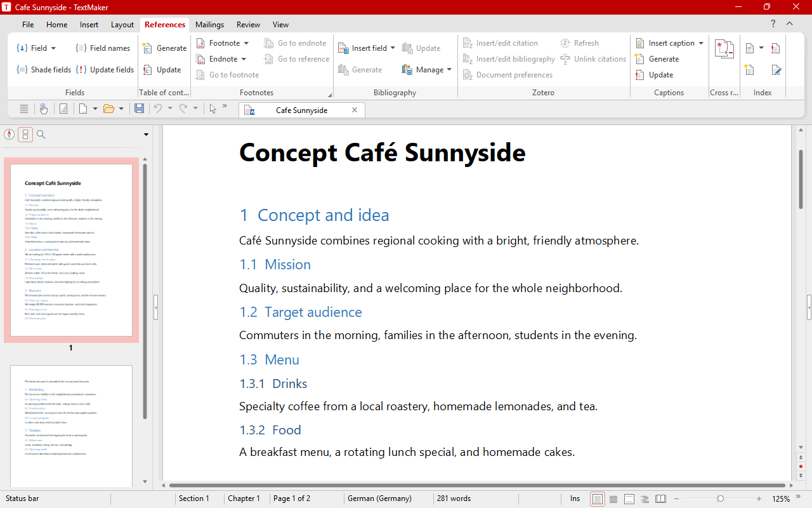
Task: Switch to outline view in status bar
Action: coord(645,499)
